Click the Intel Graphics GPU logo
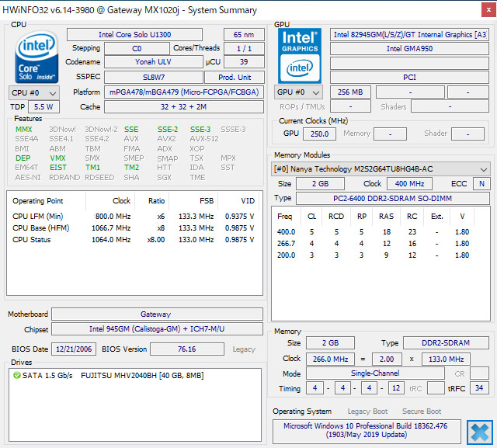Viewport: 497px width, 448px height. [x=300, y=56]
